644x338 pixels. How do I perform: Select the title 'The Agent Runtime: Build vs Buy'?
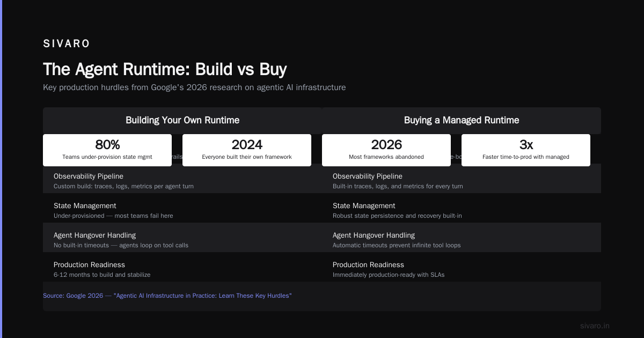coord(165,69)
